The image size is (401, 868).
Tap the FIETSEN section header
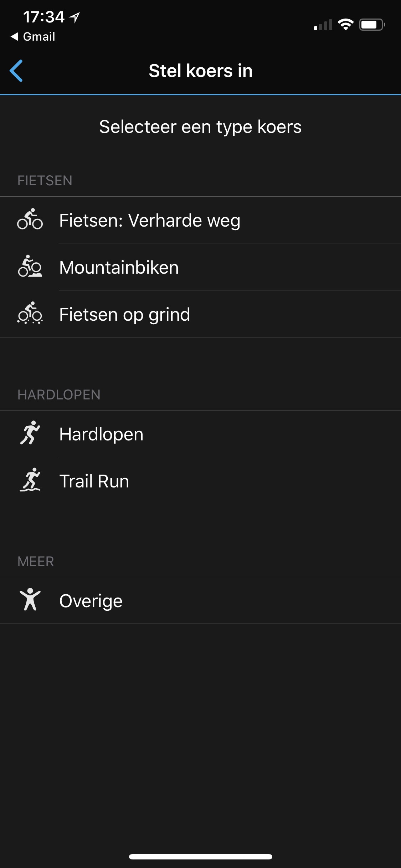(x=45, y=181)
